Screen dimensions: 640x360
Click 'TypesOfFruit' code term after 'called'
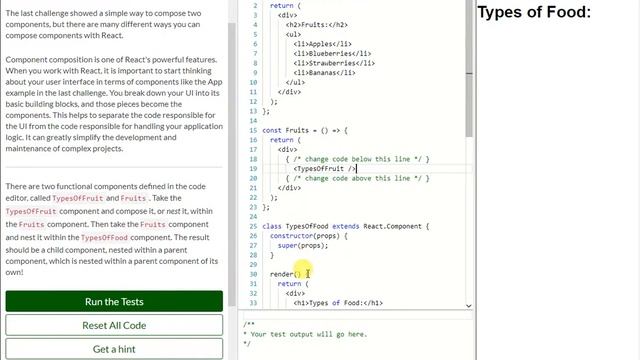pos(78,198)
